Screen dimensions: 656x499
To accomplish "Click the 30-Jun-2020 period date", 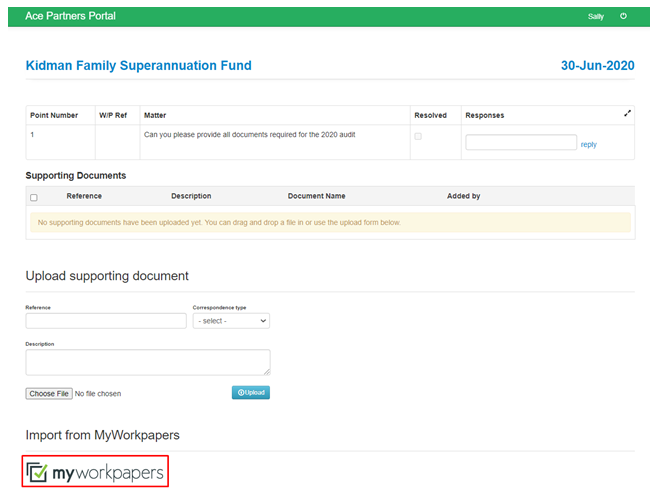I will tap(597, 66).
